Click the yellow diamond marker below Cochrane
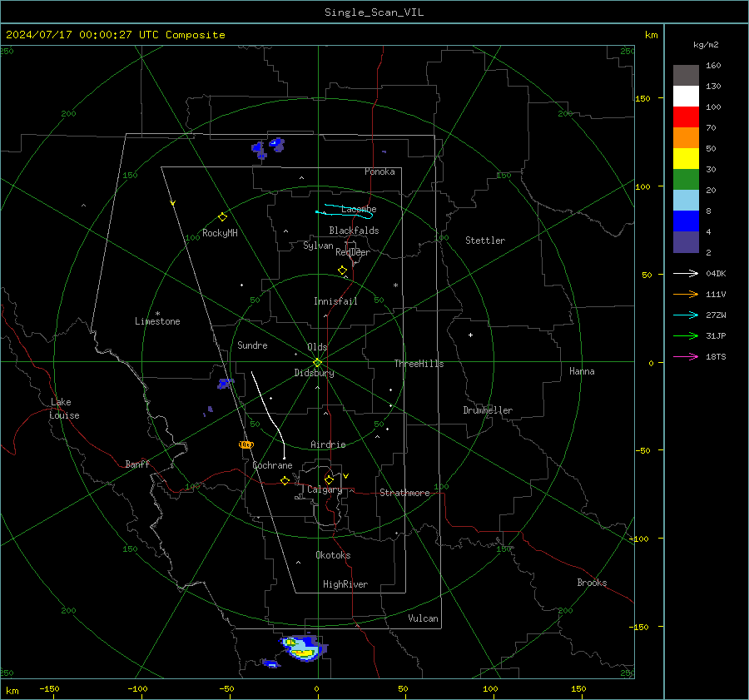749x700 pixels. tap(285, 481)
